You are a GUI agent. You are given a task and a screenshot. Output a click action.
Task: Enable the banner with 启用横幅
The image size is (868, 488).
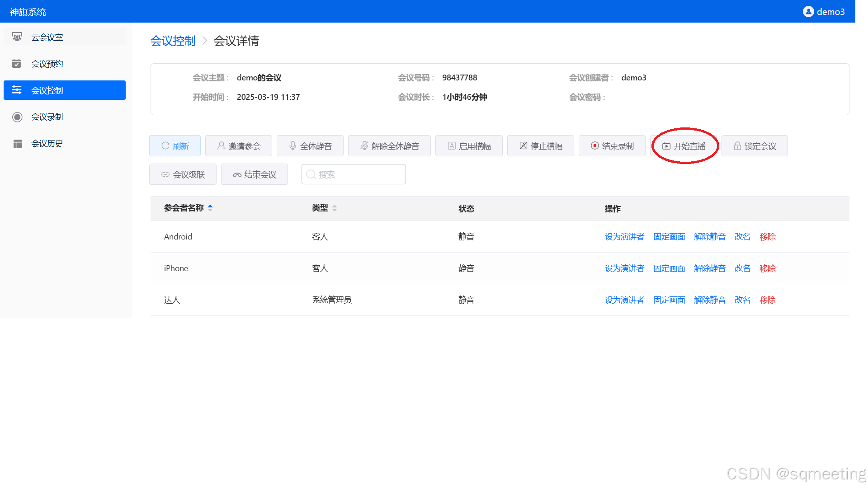pyautogui.click(x=469, y=146)
